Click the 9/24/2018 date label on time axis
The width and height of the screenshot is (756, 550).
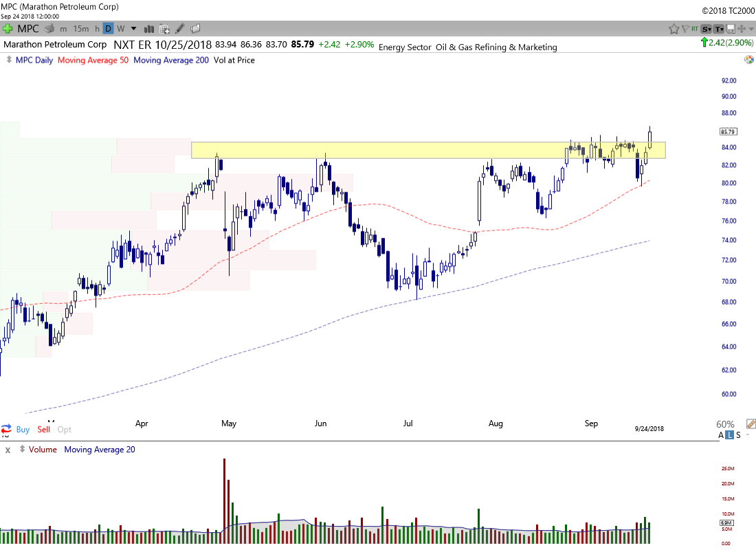click(x=649, y=428)
